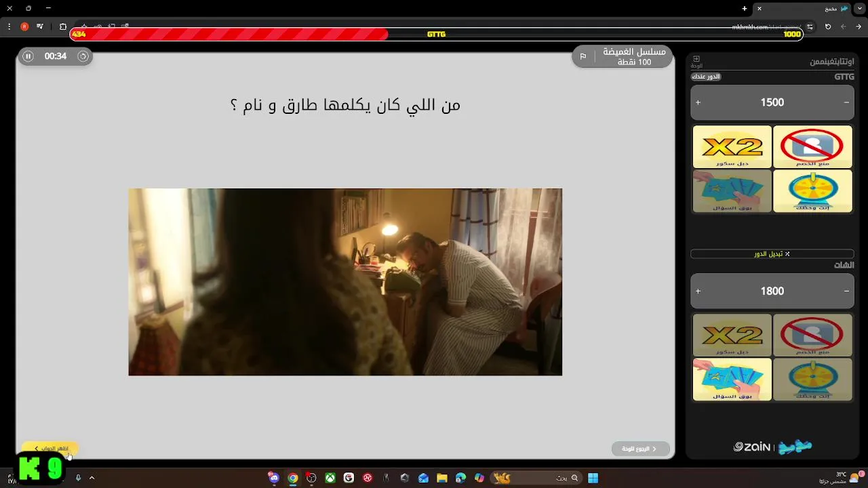Use the second team's X2 double score card
The image size is (868, 488).
point(732,335)
